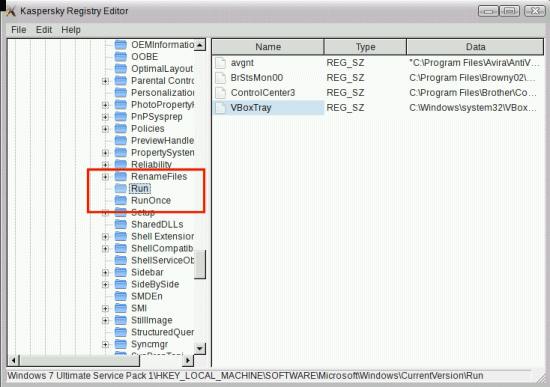550x387 pixels.
Task: Open the File menu
Action: 19,30
